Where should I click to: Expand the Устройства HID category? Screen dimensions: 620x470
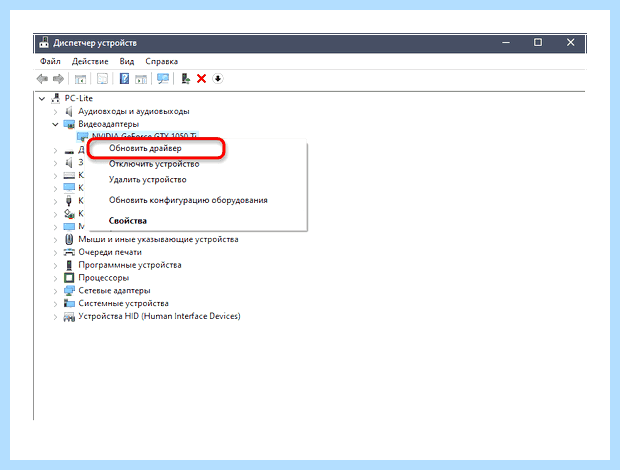(x=55, y=317)
